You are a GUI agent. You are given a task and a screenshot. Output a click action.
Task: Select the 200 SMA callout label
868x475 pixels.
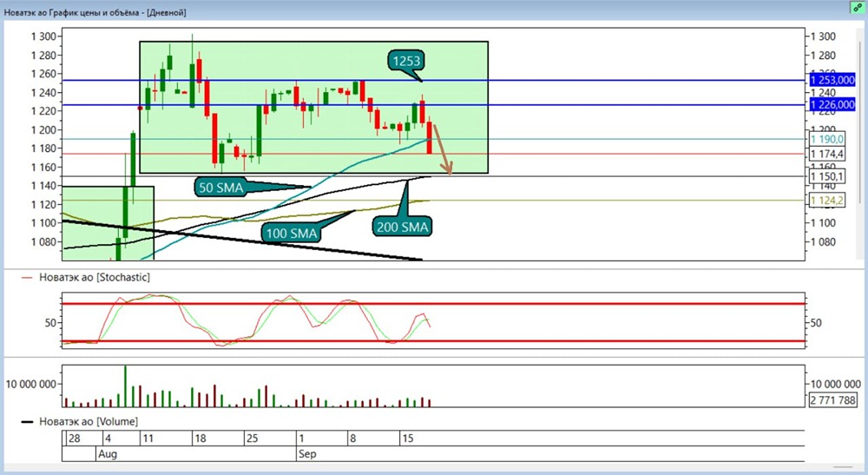click(403, 227)
